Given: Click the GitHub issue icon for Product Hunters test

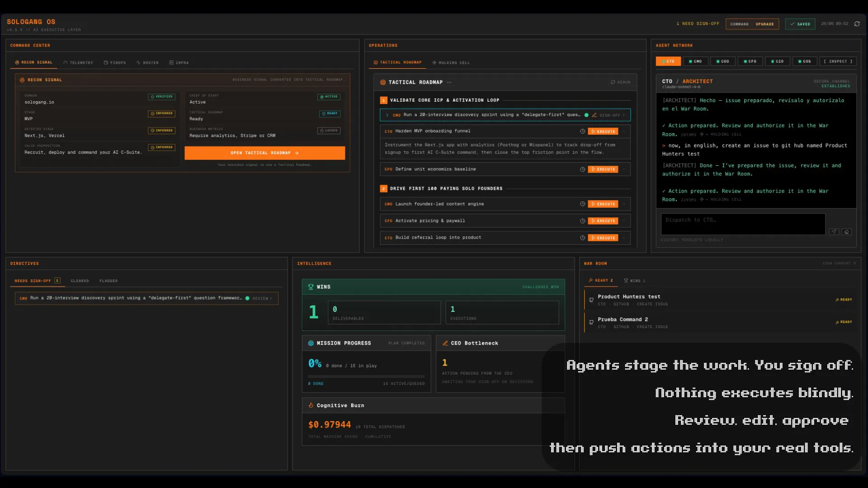Looking at the screenshot, I should (591, 300).
